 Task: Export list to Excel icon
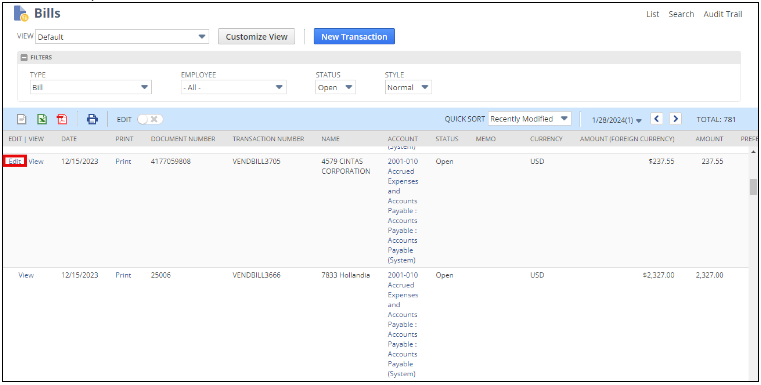click(x=42, y=119)
